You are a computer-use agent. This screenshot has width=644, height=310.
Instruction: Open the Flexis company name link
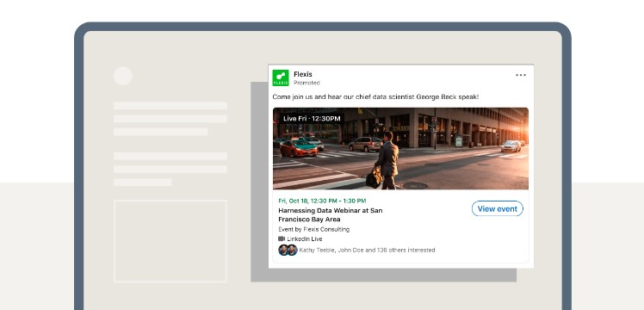303,74
